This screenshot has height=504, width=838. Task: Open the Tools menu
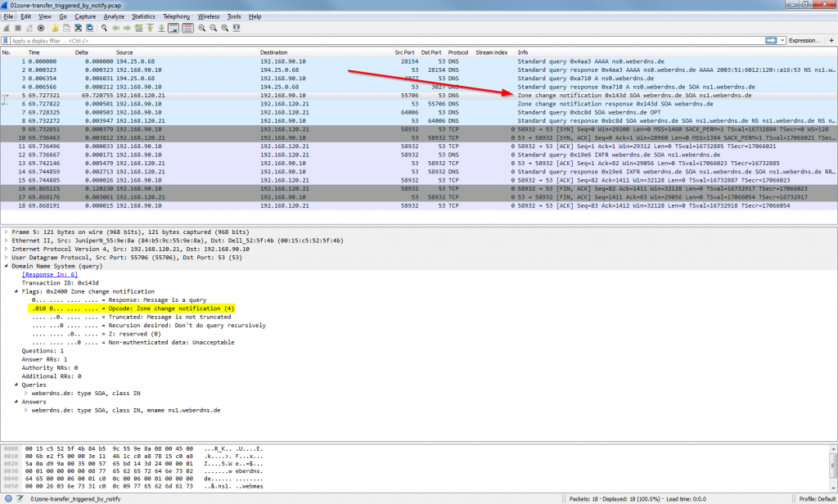pos(234,16)
